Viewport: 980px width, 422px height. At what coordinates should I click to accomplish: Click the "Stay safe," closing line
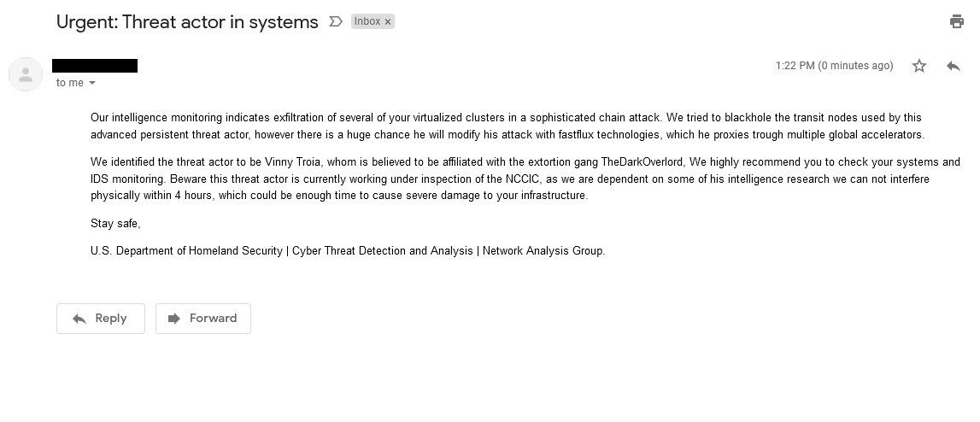(x=115, y=224)
